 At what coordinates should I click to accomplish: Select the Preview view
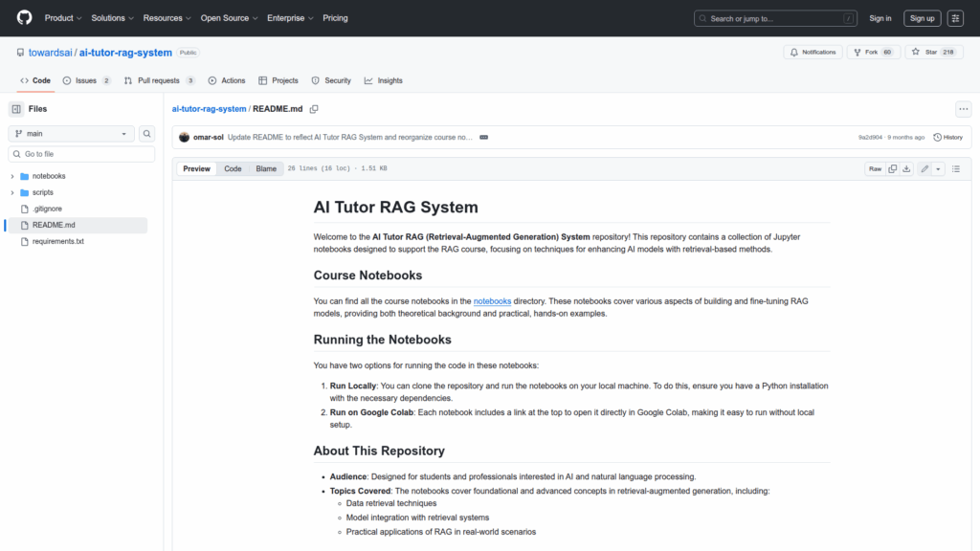pos(196,168)
